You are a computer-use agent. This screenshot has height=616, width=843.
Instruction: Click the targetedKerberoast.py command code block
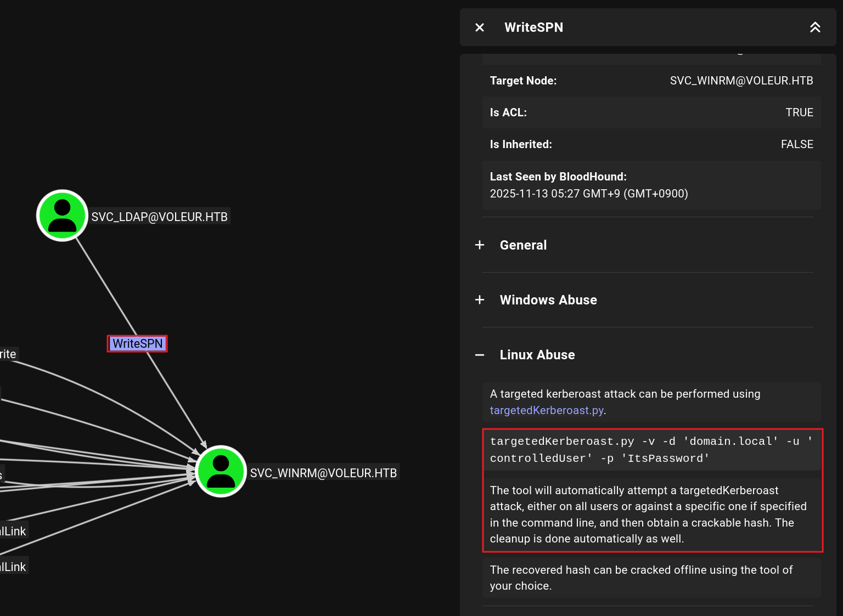pos(651,450)
